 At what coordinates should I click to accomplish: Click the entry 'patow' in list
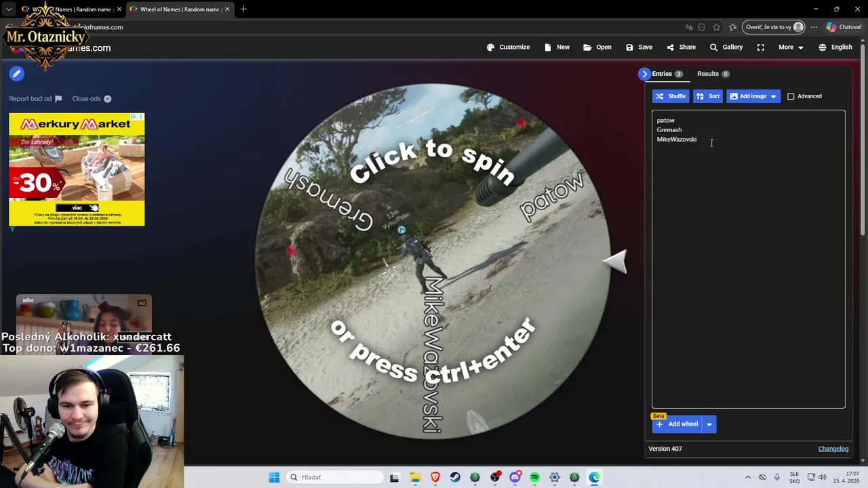665,121
